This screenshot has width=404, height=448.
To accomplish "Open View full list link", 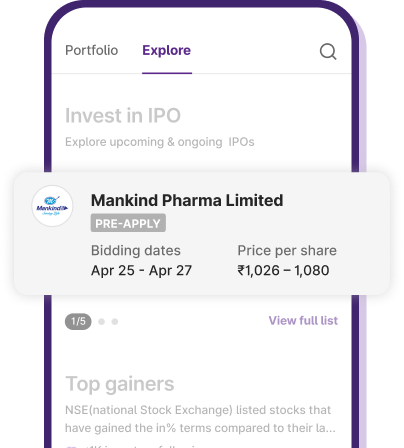I will click(303, 321).
